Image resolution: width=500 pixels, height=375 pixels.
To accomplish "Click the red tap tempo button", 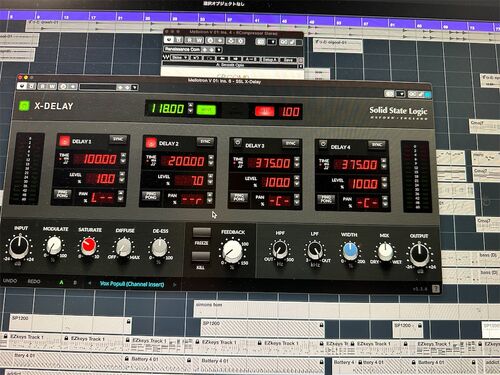I will click(x=265, y=111).
